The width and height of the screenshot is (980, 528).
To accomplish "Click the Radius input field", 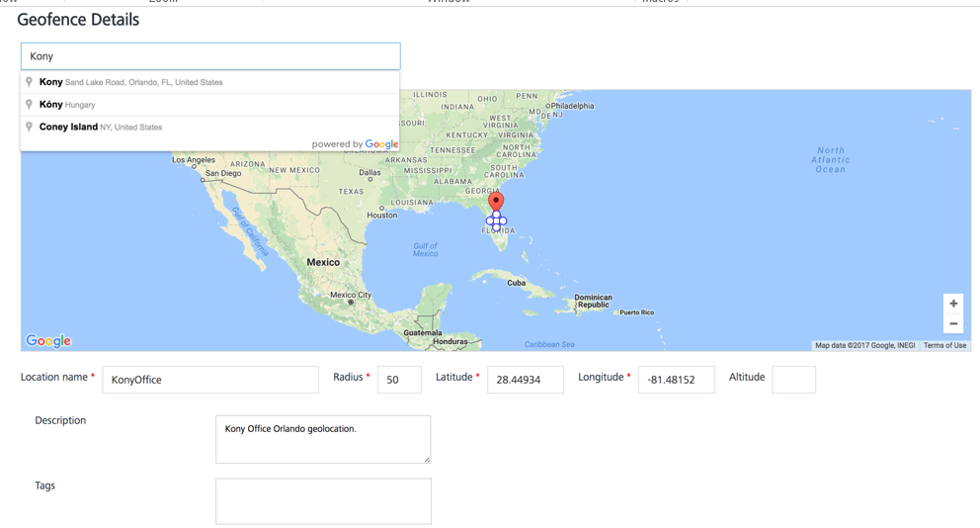I will 399,380.
